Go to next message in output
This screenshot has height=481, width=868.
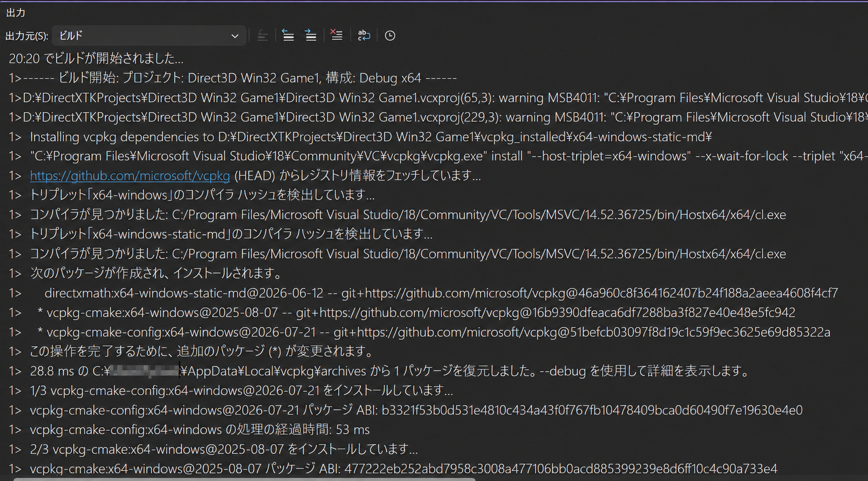[x=311, y=36]
